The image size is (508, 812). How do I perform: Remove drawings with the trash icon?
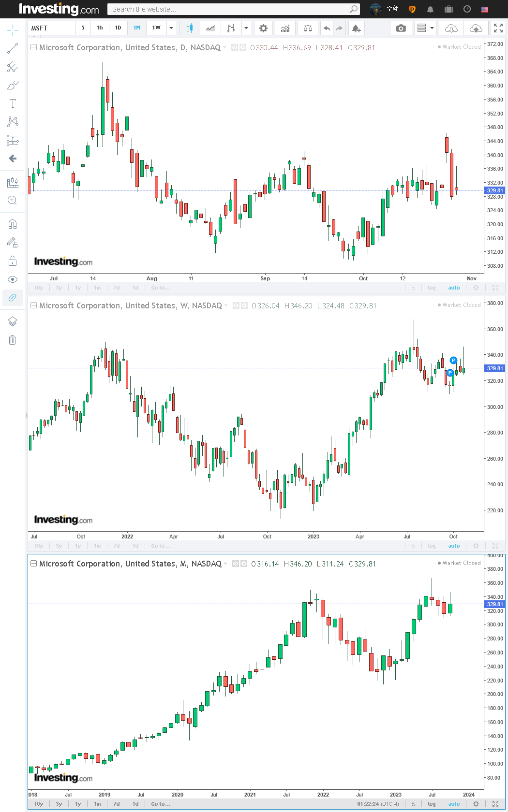pos(13,340)
